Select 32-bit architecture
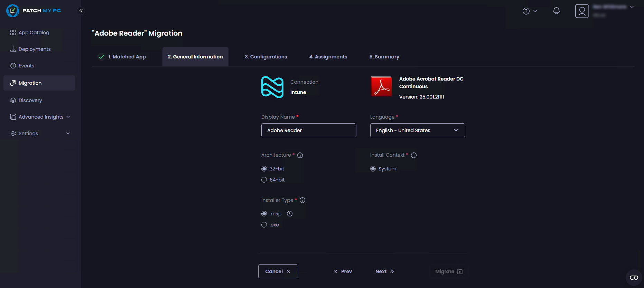644x288 pixels. (264, 169)
